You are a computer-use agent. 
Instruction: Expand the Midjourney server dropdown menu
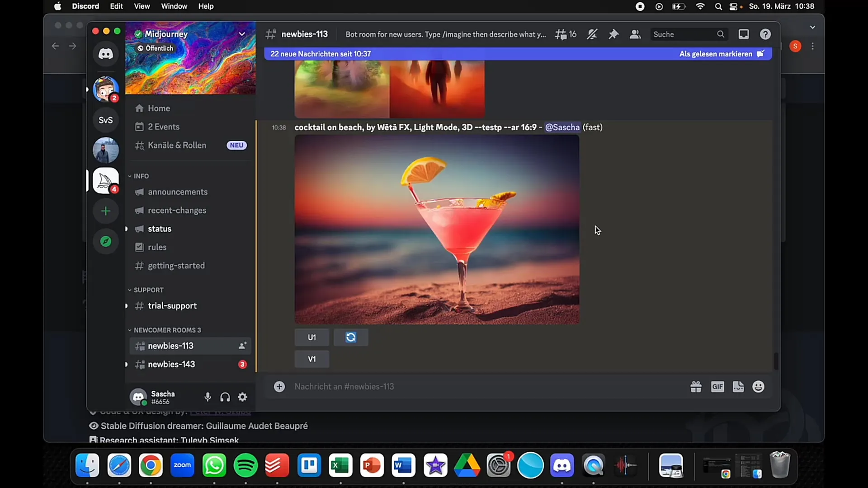point(242,34)
